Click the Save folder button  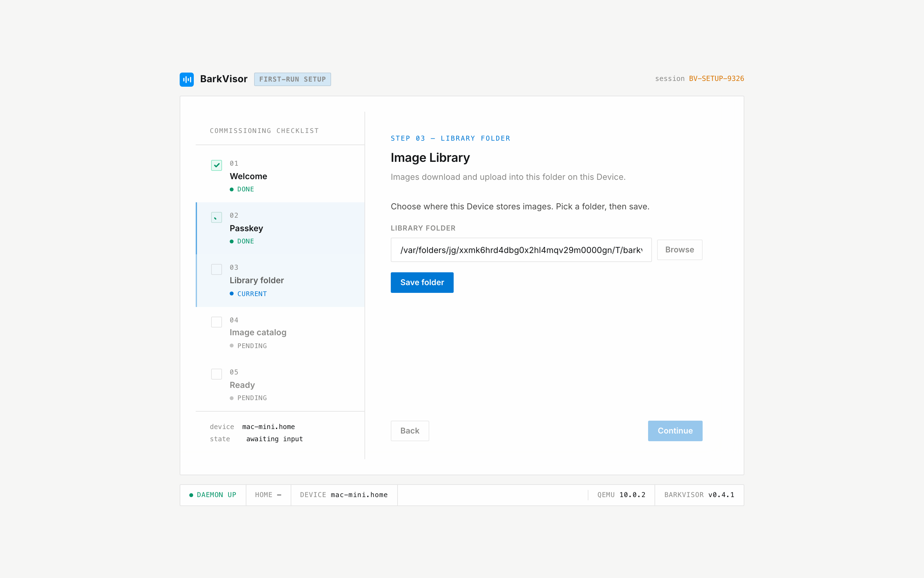(x=422, y=283)
